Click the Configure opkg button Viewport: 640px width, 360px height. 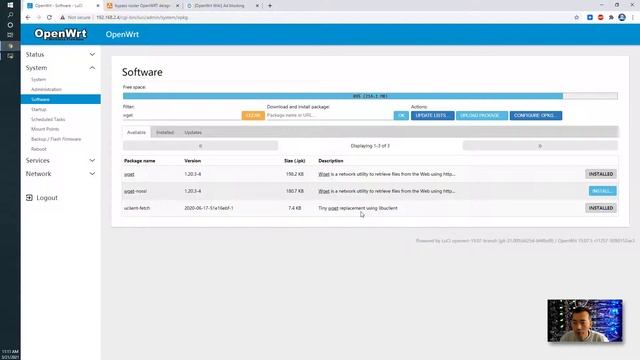536,116
